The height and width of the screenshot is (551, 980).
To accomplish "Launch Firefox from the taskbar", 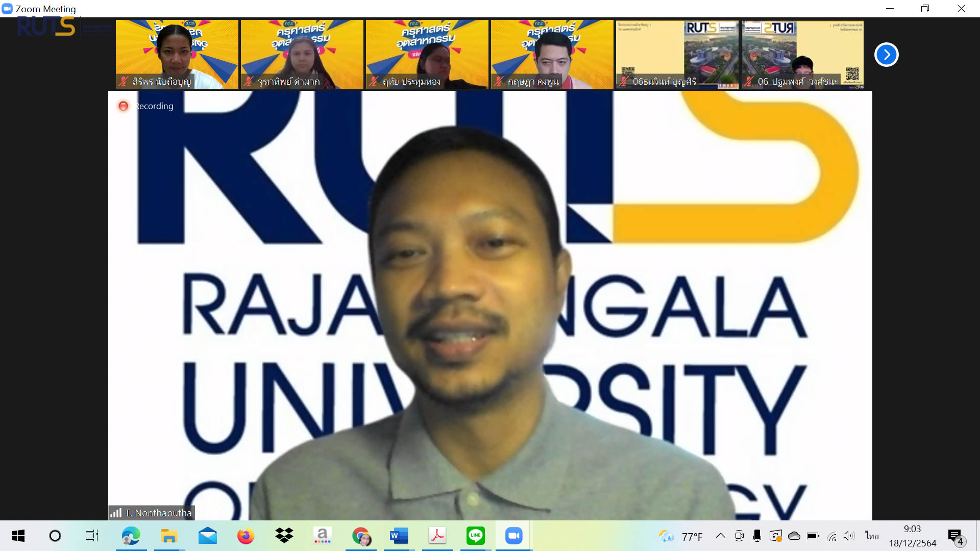I will [246, 536].
